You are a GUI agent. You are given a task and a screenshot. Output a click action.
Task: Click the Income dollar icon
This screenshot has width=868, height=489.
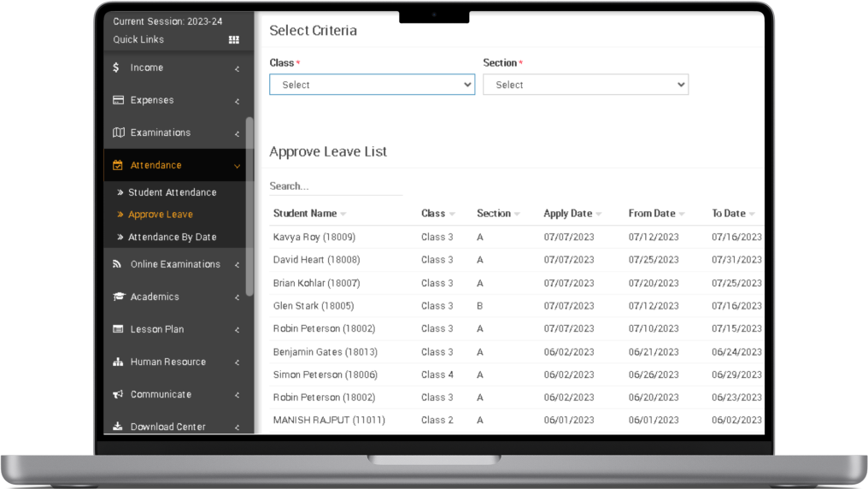(x=116, y=68)
